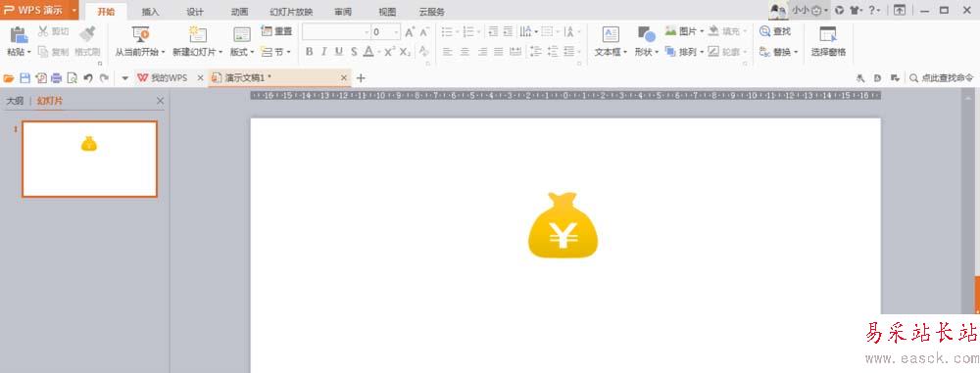Click the superscript X² icon

pos(389,52)
